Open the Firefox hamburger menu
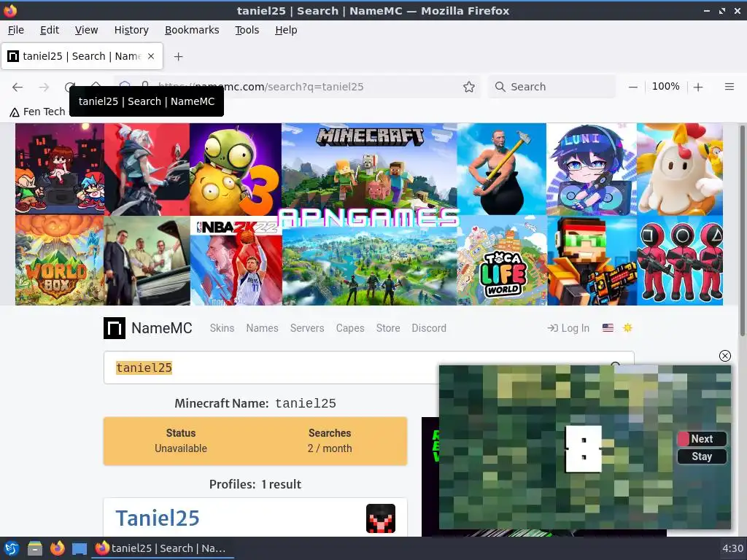This screenshot has width=747, height=560. point(729,87)
